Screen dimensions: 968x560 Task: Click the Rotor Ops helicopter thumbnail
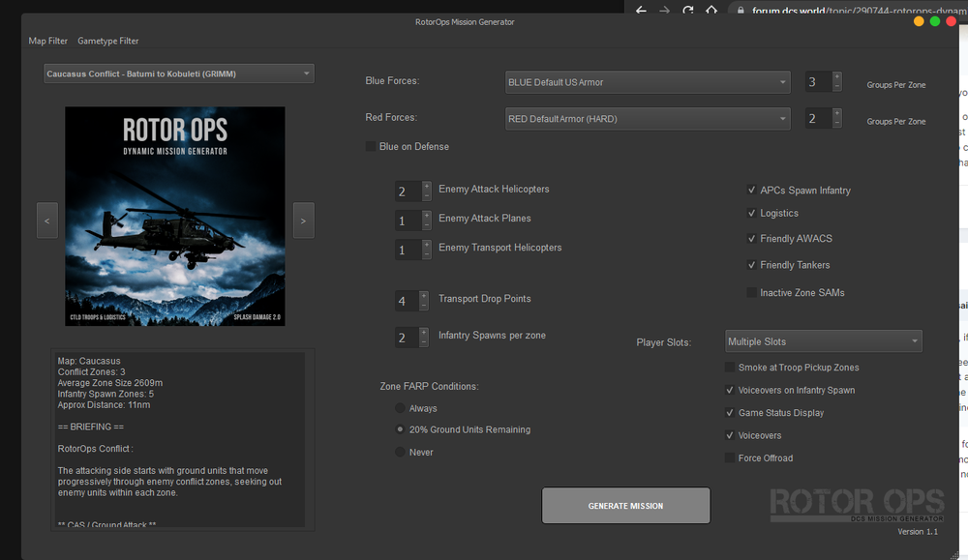174,216
